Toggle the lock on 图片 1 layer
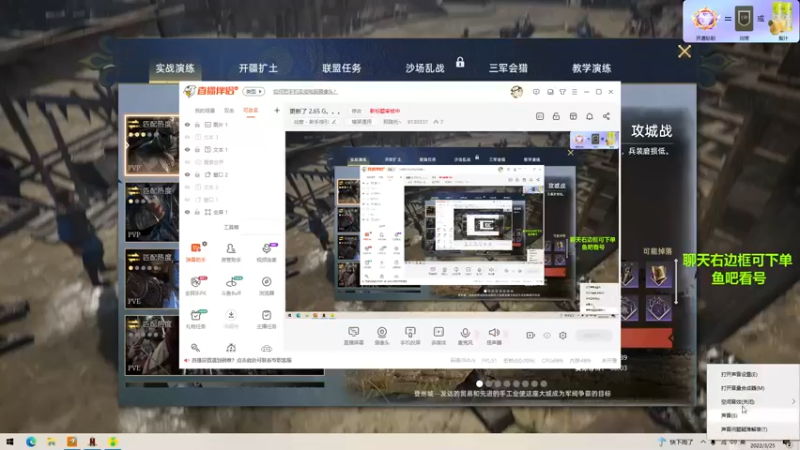Screen dimensions: 800x450 [x=197, y=124]
